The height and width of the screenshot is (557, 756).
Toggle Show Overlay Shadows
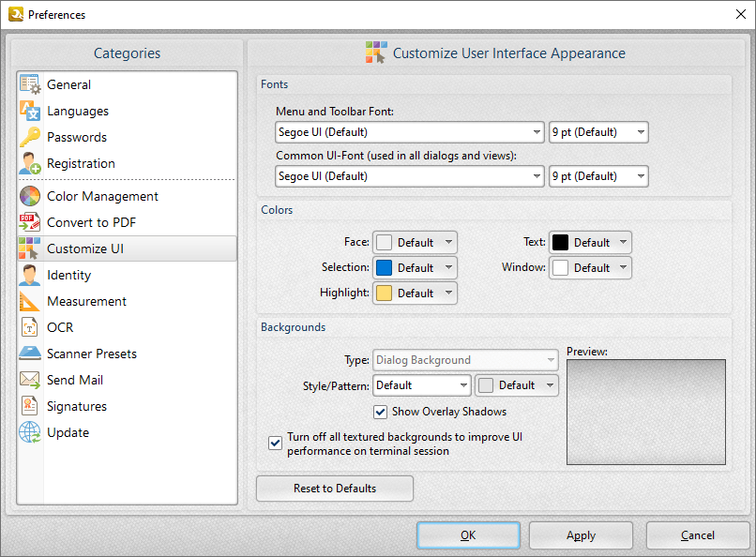click(x=381, y=412)
